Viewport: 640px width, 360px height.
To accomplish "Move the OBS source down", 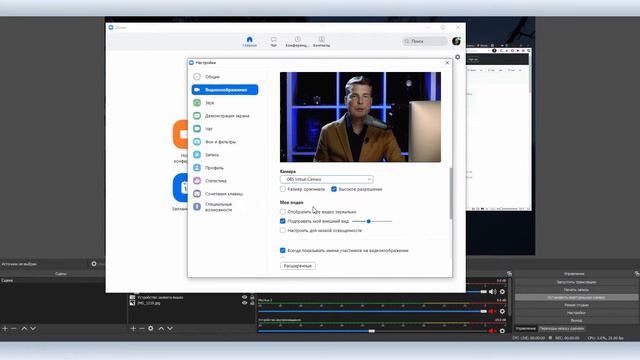I will (x=170, y=329).
